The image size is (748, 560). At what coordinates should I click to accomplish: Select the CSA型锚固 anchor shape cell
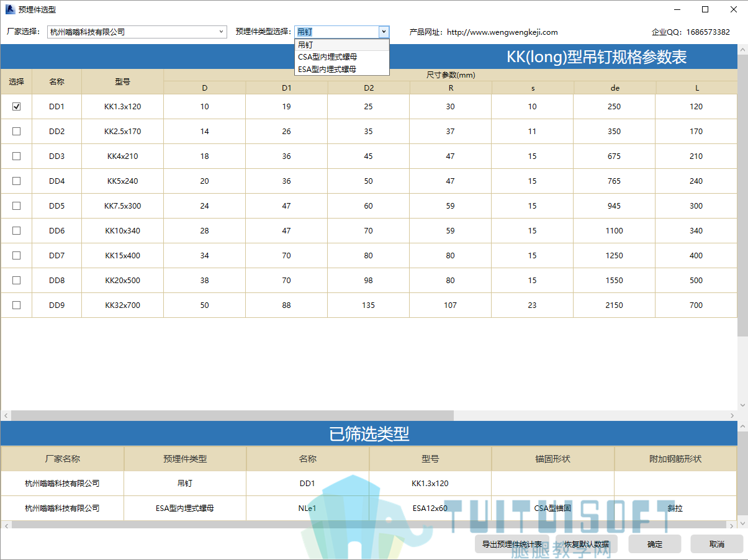(553, 508)
